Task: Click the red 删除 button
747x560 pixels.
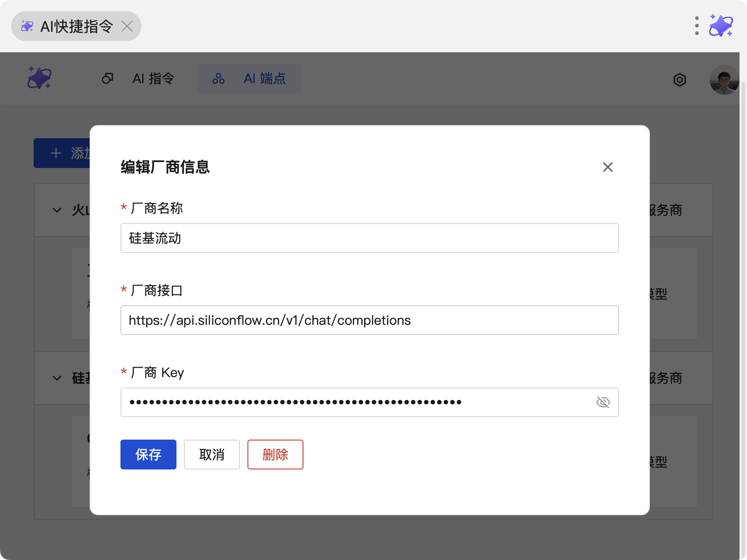Action: click(x=275, y=455)
